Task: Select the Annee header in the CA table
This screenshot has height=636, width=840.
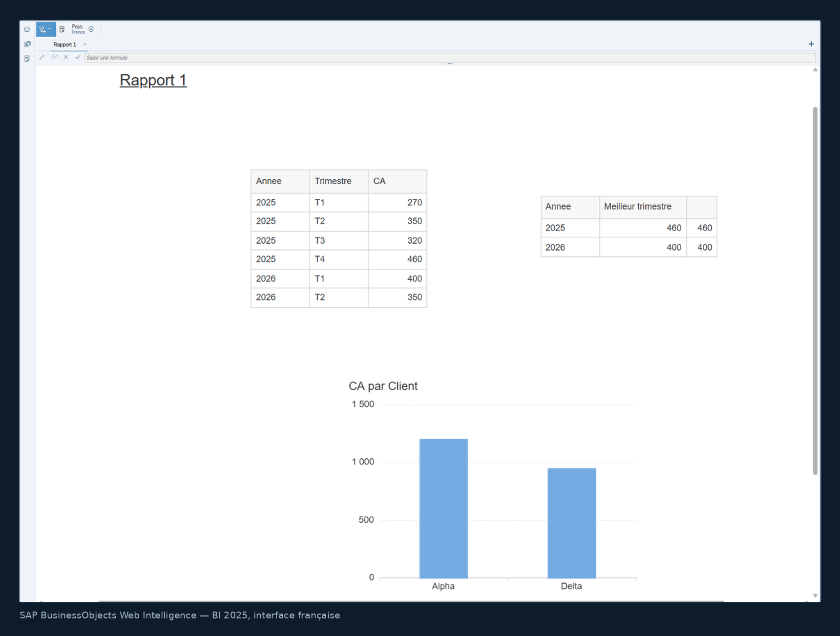Action: 280,181
